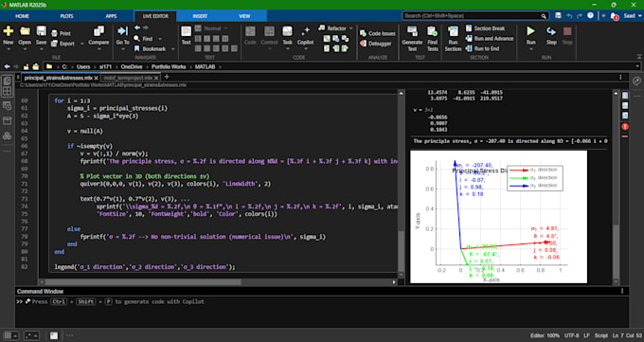Click Generate Test icon
This screenshot has width=644, height=342.
click(x=412, y=31)
